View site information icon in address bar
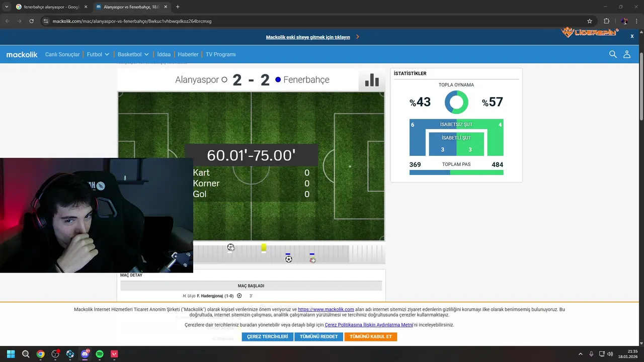Screen dimensions: 644x362 tap(46, 21)
